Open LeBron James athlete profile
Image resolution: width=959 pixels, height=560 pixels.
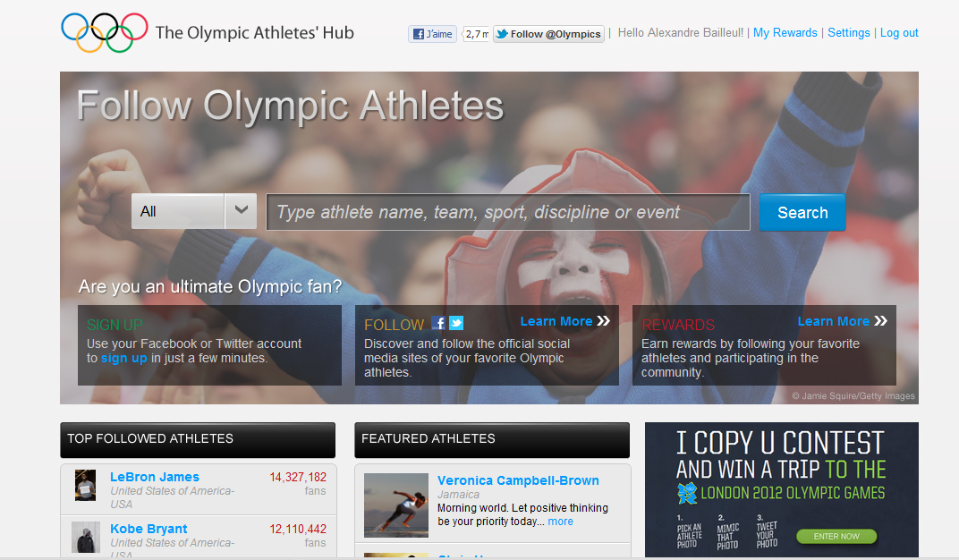[155, 477]
